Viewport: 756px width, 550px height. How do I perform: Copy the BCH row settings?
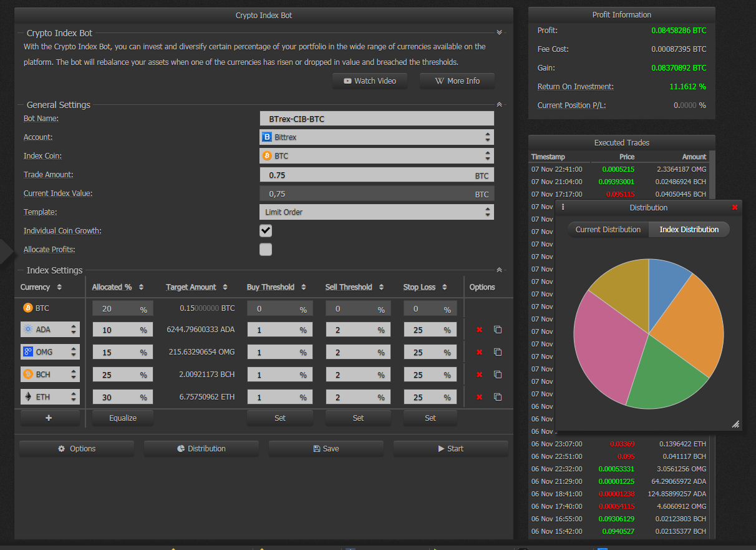498,375
